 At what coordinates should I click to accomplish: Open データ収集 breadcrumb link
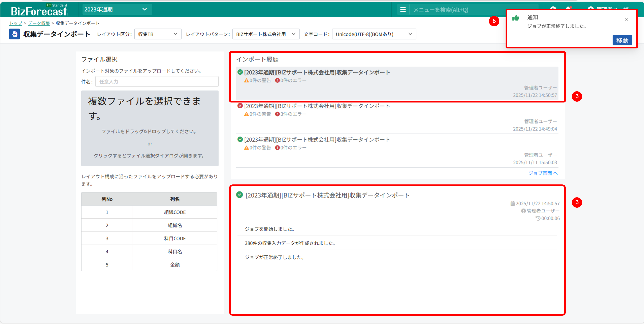(x=39, y=23)
